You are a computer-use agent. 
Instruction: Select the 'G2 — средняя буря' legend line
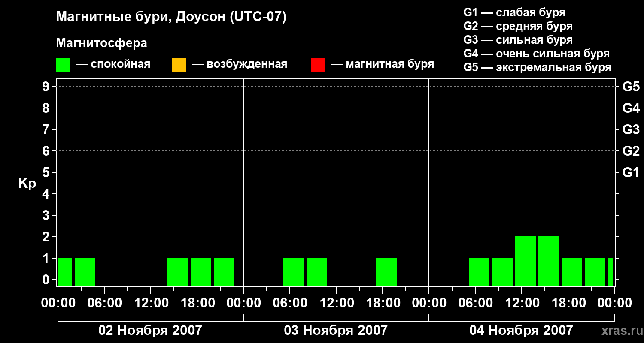coord(518,26)
